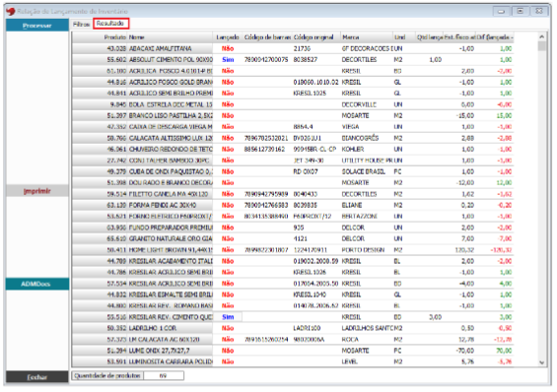Screen dimensions: 557x392
Task: Select row LM CALACATA AC 60X120
Action: pyautogui.click(x=293, y=340)
